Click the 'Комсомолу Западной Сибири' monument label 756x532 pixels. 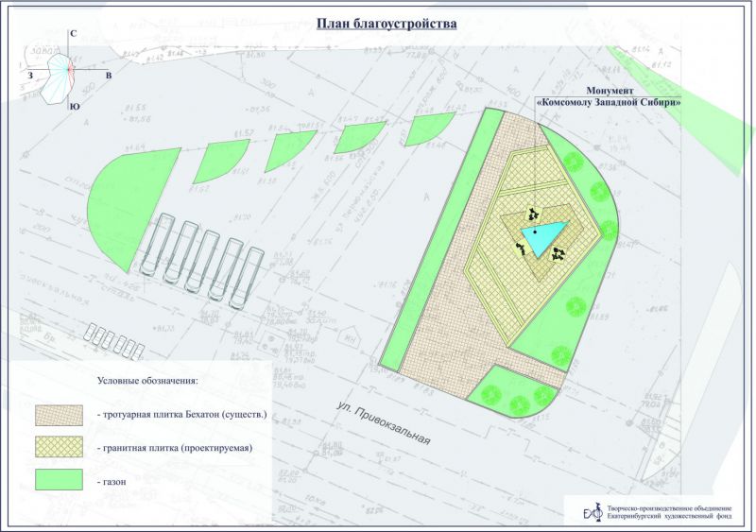click(609, 101)
